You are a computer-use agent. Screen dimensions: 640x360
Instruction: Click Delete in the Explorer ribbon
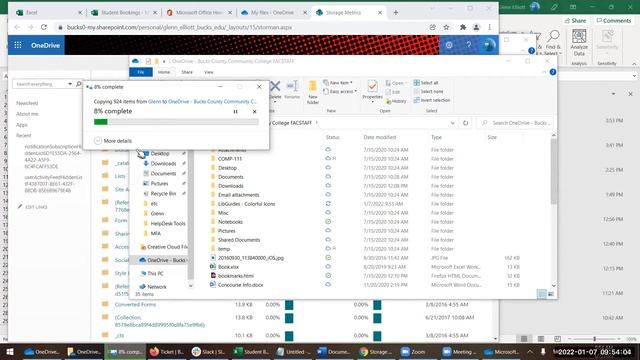pos(276,90)
